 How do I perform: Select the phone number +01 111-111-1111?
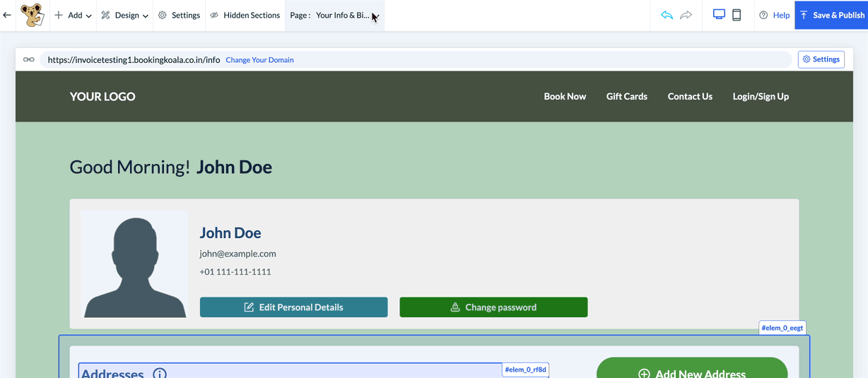(235, 272)
